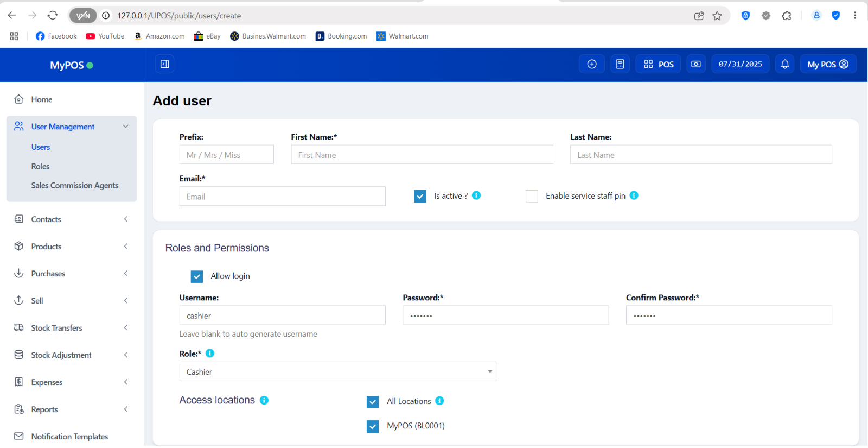Viewport: 868px width, 448px height.
Task: Open the Facebook bookmark in bookmarks bar
Action: pyautogui.click(x=56, y=36)
